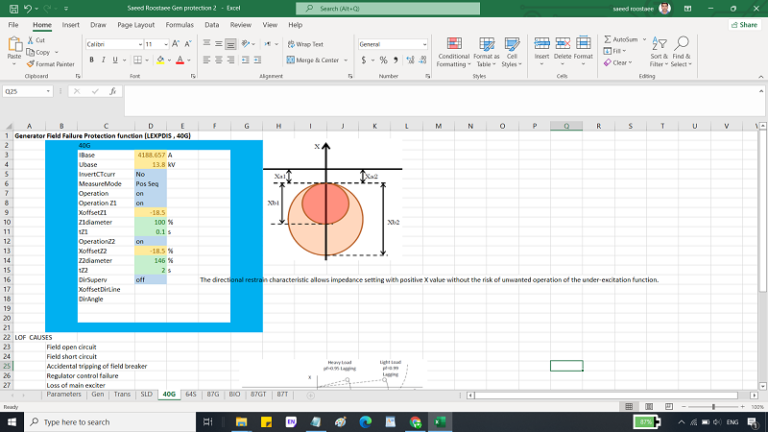Open Conditional Formatting menu
Viewport: 768px width, 432px height.
(x=454, y=51)
